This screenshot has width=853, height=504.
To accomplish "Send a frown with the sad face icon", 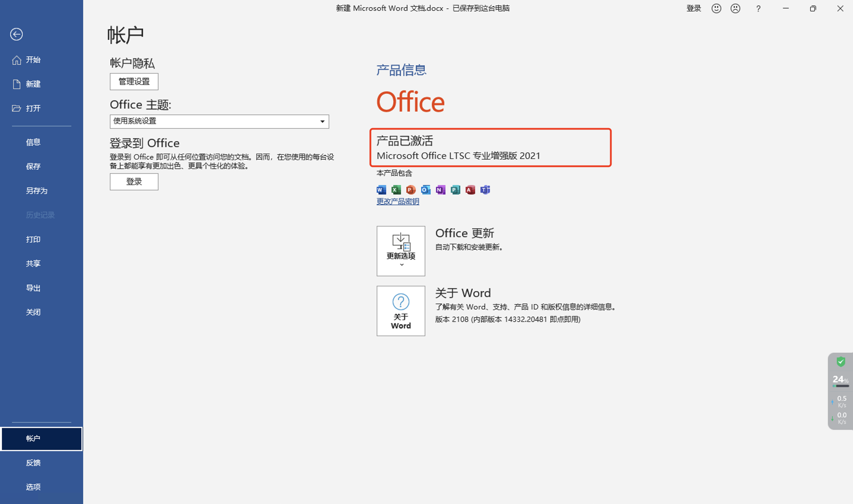I will pos(736,9).
